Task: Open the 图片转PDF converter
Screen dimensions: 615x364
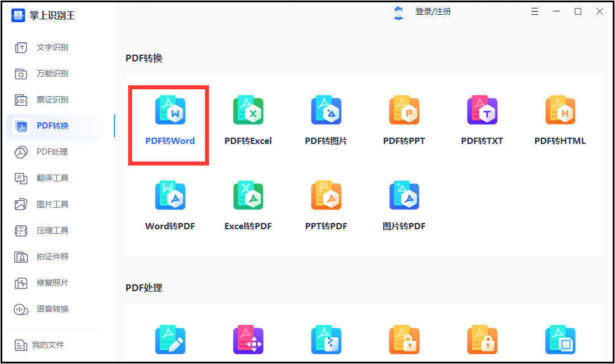Action: point(404,206)
